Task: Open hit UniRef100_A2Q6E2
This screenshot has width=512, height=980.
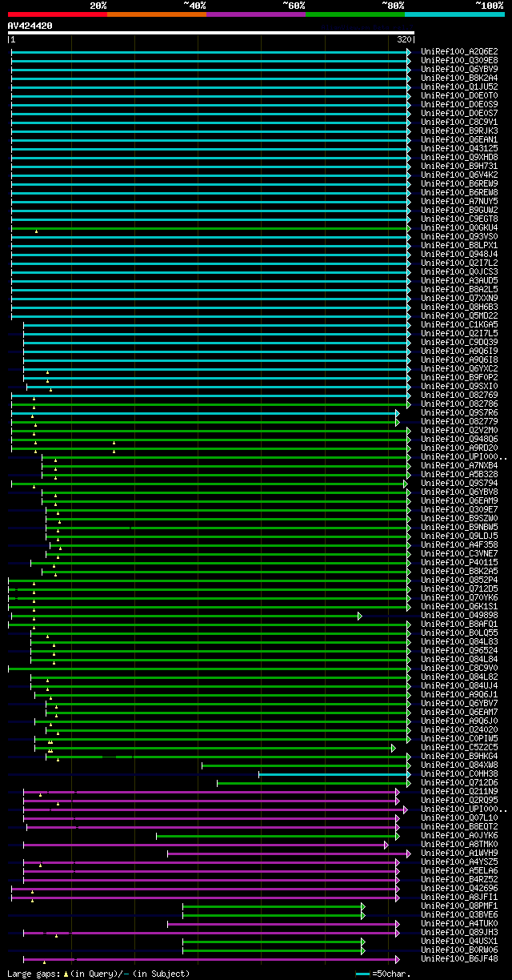Action: coord(459,51)
